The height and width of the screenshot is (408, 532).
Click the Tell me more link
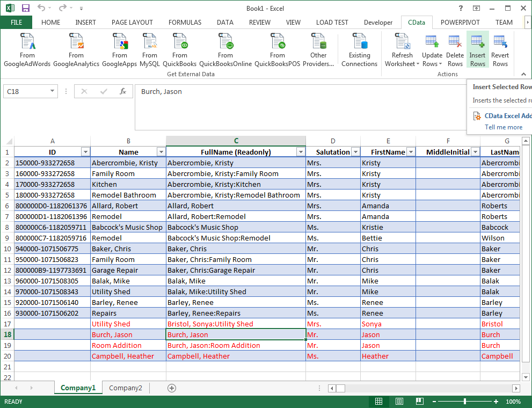(x=503, y=127)
